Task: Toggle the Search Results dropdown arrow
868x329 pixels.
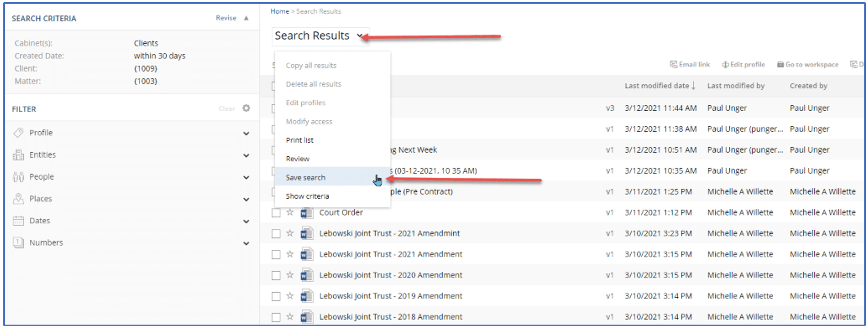Action: point(360,36)
